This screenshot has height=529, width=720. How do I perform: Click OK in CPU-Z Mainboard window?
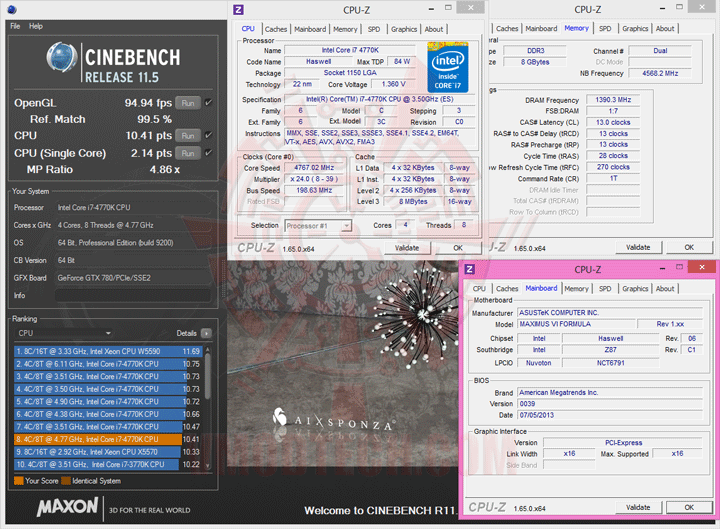(689, 507)
